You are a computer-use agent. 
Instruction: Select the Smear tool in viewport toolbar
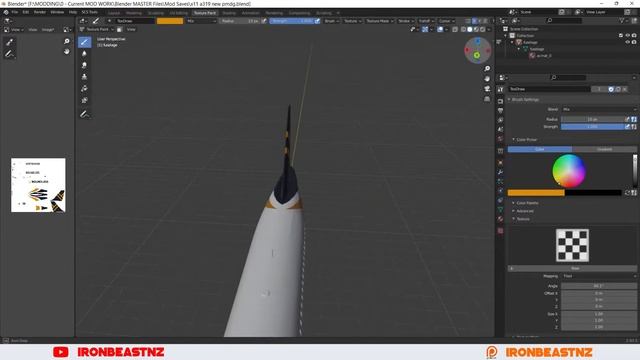(x=84, y=65)
